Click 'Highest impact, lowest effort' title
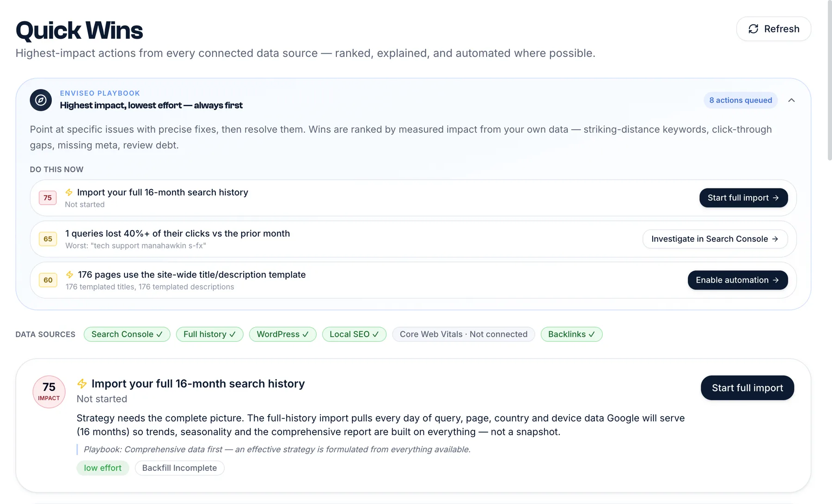This screenshot has width=832, height=504. 151,105
